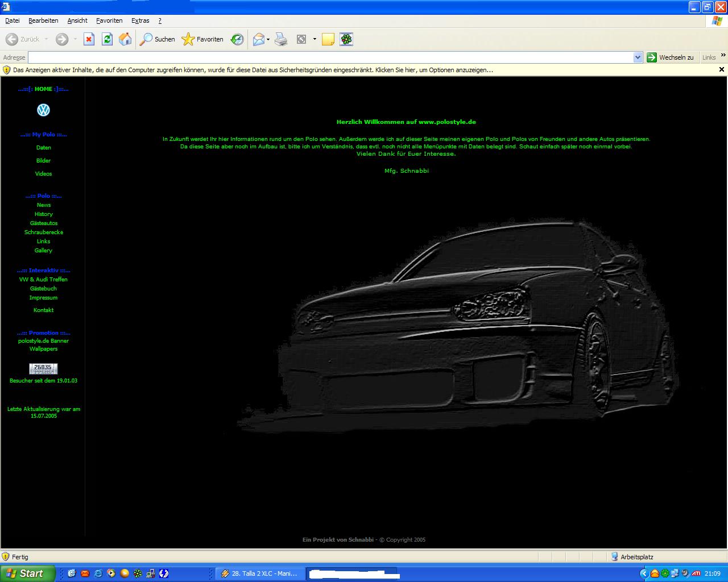Expand the forward button history dropdown
Viewport: 728px width, 582px height.
point(75,39)
